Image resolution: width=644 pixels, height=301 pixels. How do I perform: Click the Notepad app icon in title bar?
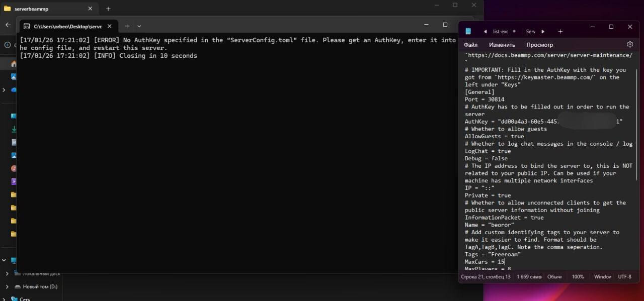(x=468, y=32)
